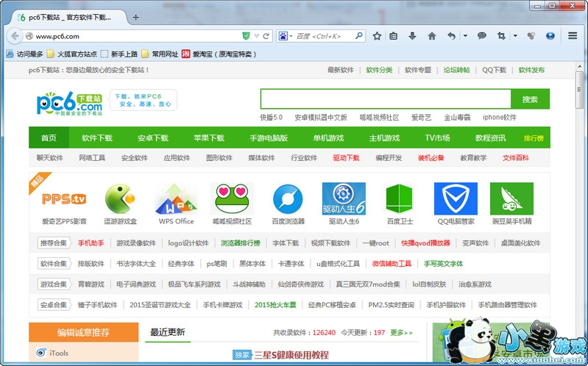The height and width of the screenshot is (366, 588).
Task: Open a new tab with plus button
Action: pyautogui.click(x=135, y=17)
